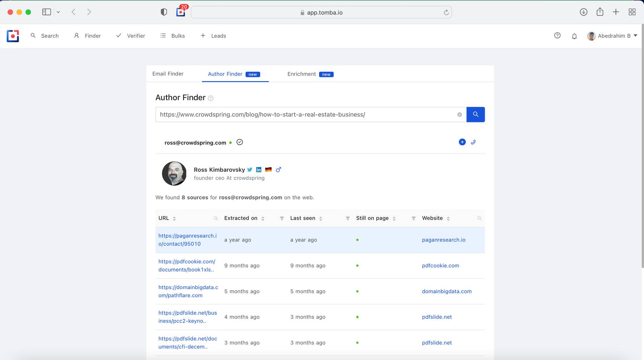Open the help question mark icon
Image resolution: width=644 pixels, height=360 pixels.
[x=557, y=35]
